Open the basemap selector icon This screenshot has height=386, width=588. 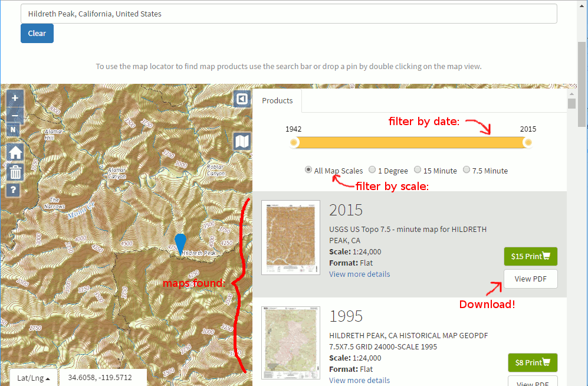tap(241, 140)
